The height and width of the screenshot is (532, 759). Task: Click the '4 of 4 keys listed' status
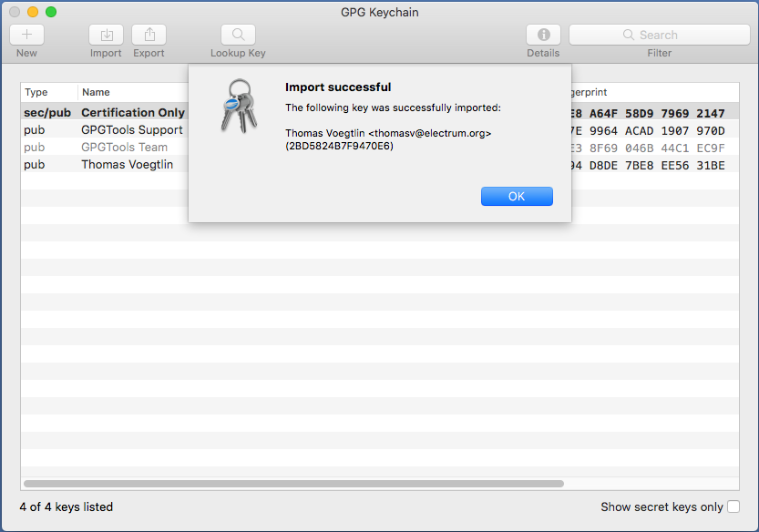click(x=67, y=506)
